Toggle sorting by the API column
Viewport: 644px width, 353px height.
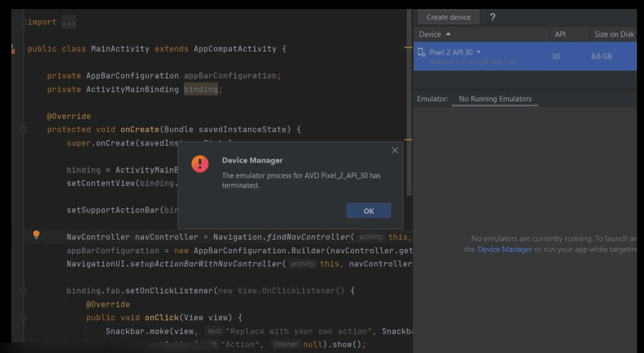[560, 34]
